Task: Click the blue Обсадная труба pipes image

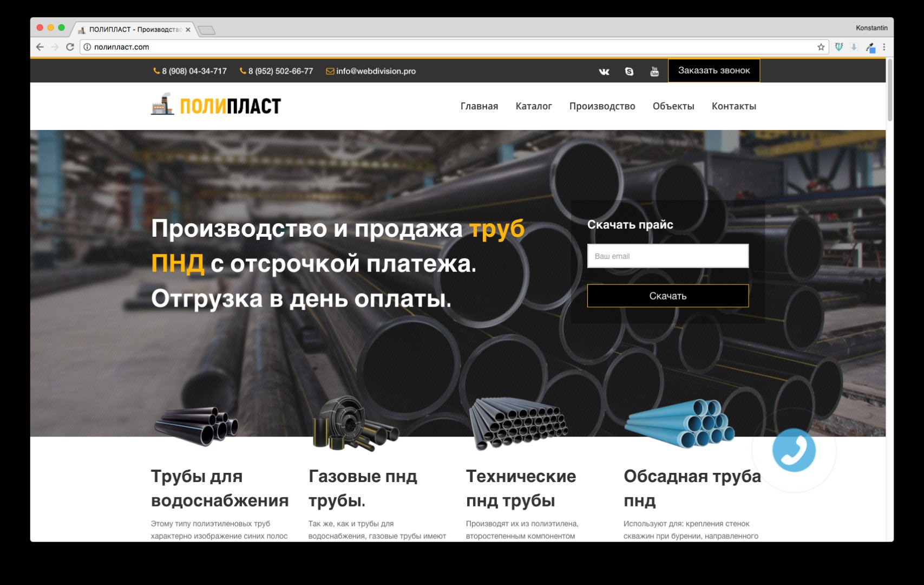Action: [680, 424]
